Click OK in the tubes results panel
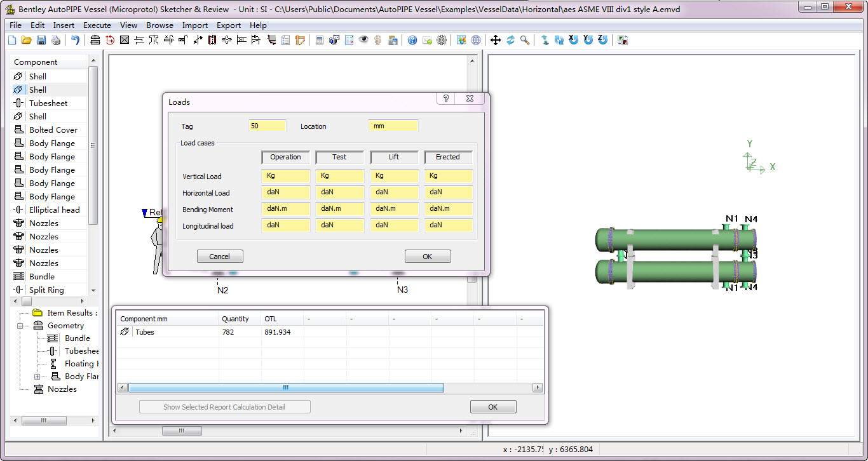The height and width of the screenshot is (461, 868). tap(493, 407)
